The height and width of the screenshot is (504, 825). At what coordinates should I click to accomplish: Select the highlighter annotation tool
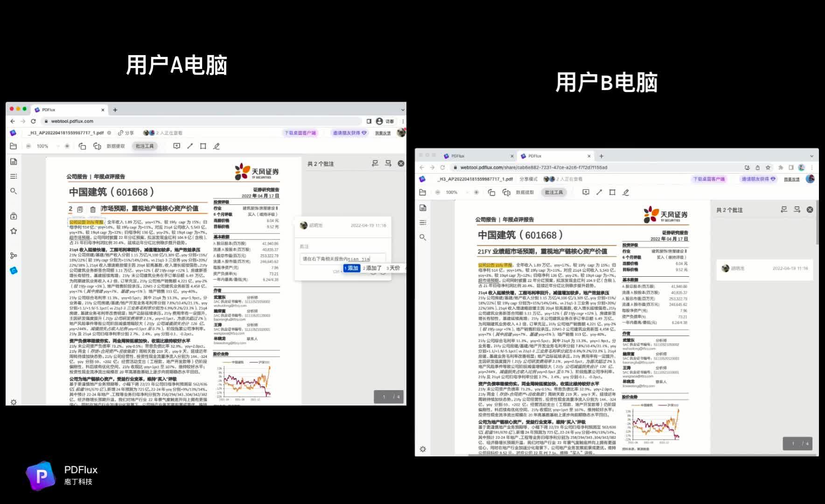point(217,146)
